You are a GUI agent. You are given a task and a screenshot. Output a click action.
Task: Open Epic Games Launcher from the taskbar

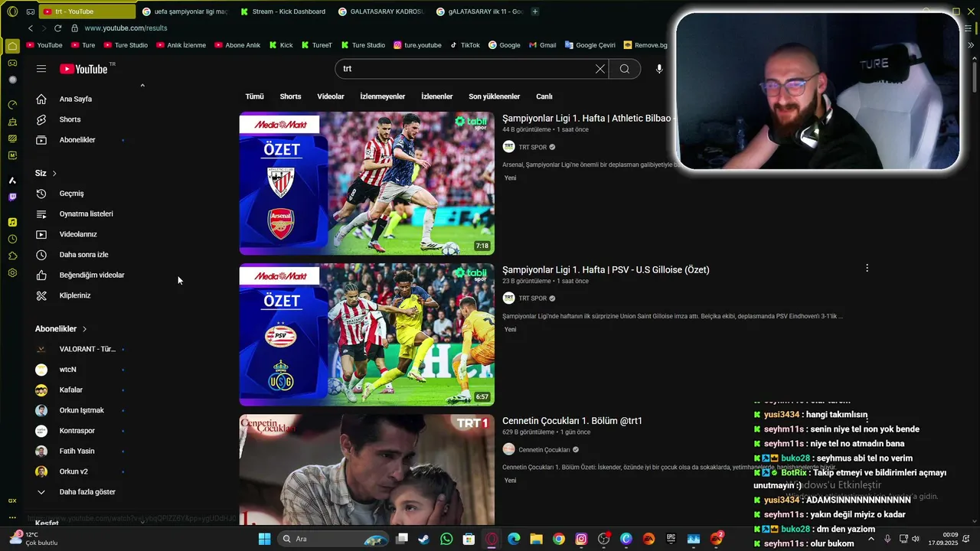pyautogui.click(x=671, y=539)
